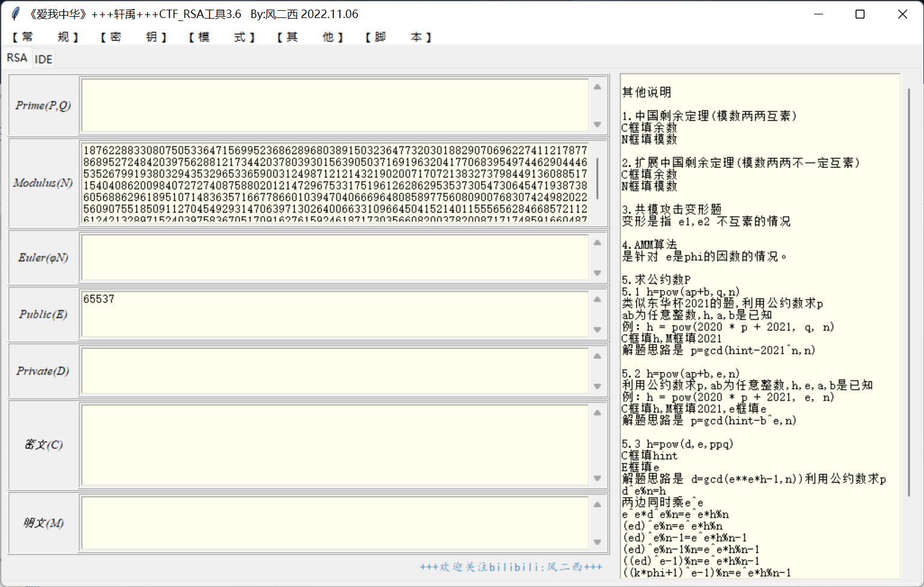Click the 其他说明 heading text
Image resolution: width=924 pixels, height=587 pixels.
tap(647, 92)
